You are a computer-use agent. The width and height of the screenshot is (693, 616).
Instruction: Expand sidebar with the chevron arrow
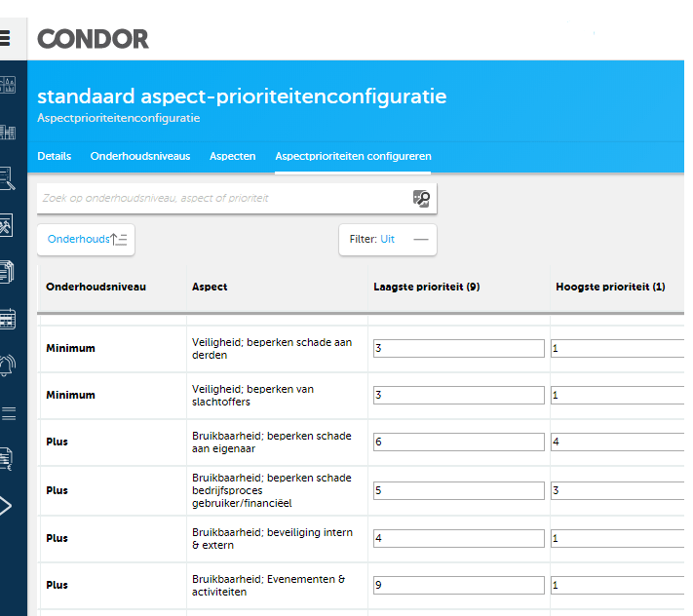pos(5,506)
